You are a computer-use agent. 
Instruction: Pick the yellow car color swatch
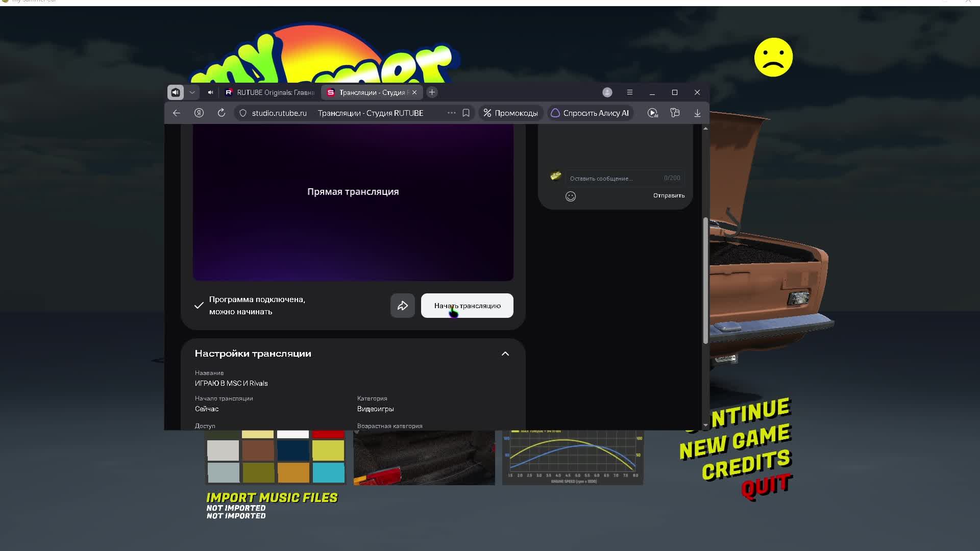click(328, 450)
